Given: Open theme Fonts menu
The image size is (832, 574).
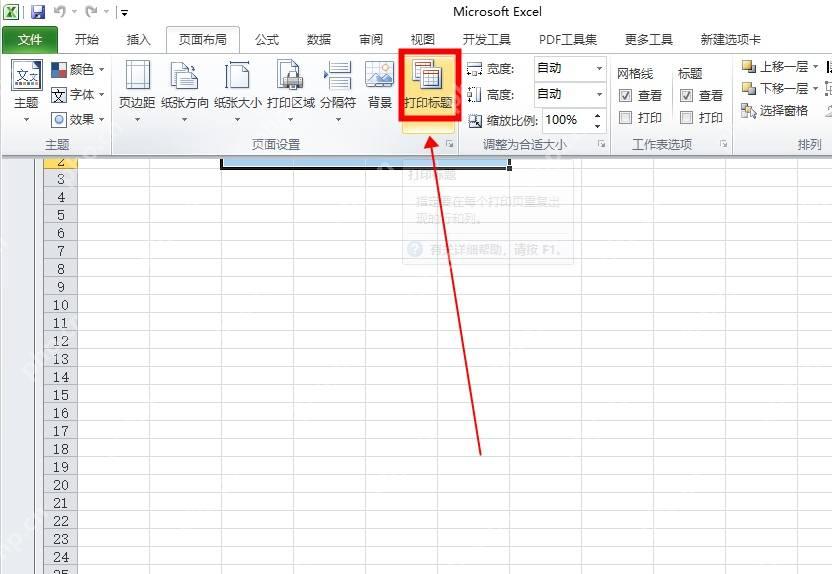Looking at the screenshot, I should tap(77, 95).
